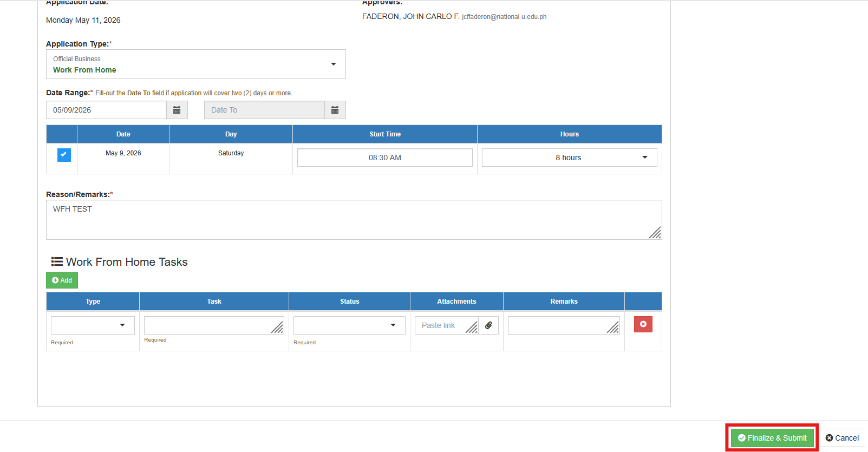Click the Start Time column header
This screenshot has width=868, height=452.
(x=385, y=134)
